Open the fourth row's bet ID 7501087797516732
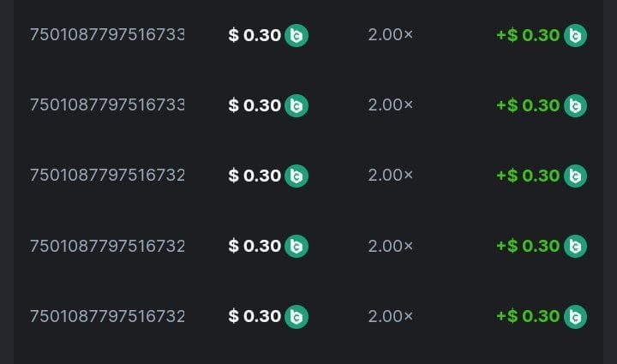Screen dimensions: 617x364 coord(107,246)
